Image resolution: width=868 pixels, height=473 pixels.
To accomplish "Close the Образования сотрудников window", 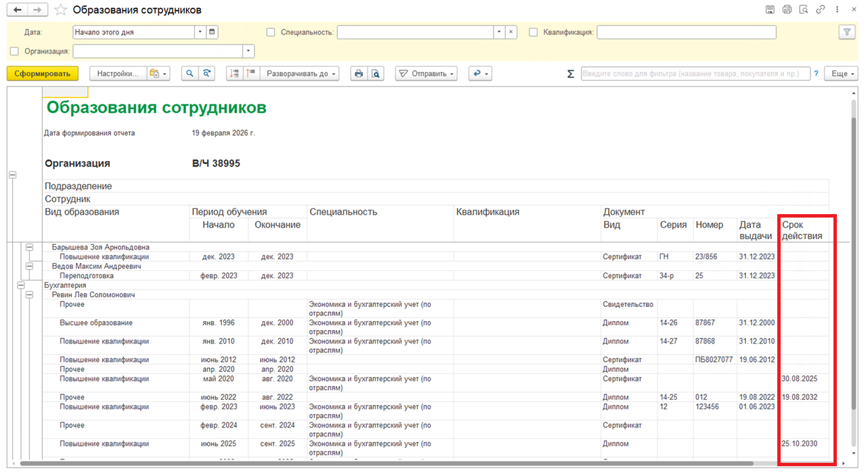I will tap(854, 9).
